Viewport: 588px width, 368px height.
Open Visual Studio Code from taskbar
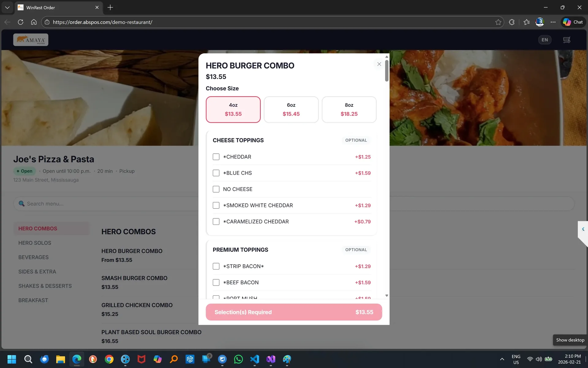click(x=254, y=359)
